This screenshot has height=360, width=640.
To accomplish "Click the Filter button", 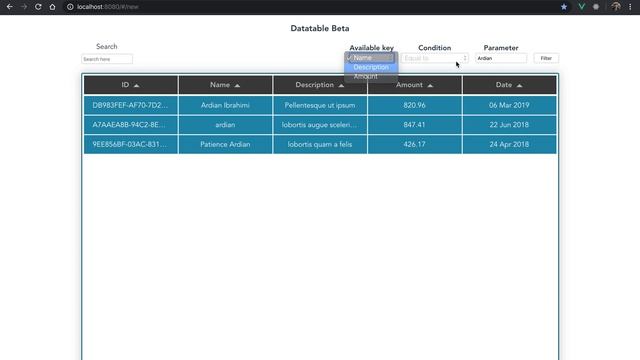I will (546, 58).
